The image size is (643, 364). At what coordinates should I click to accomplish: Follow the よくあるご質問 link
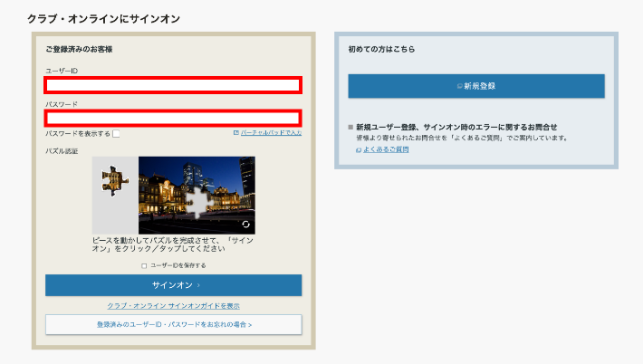tap(386, 149)
